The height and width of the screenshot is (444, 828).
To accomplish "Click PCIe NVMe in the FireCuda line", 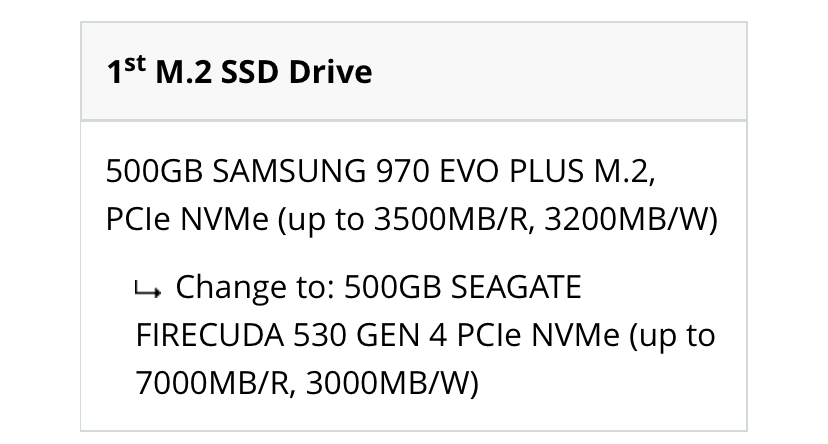I will pos(538,335).
